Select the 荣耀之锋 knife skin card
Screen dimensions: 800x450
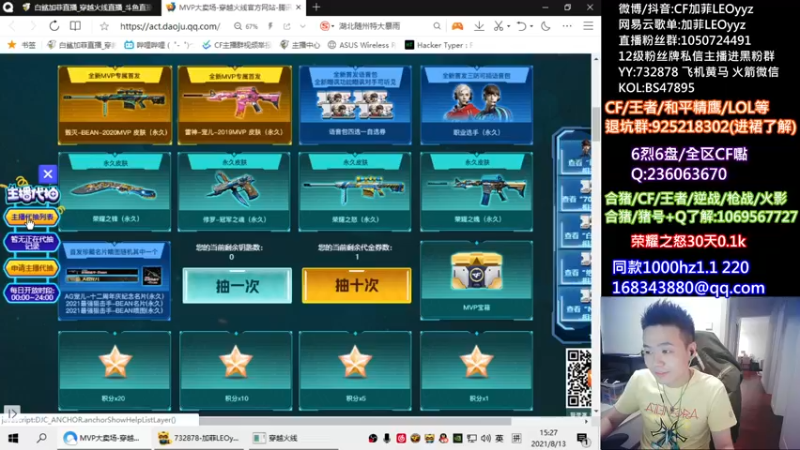pyautogui.click(x=115, y=191)
